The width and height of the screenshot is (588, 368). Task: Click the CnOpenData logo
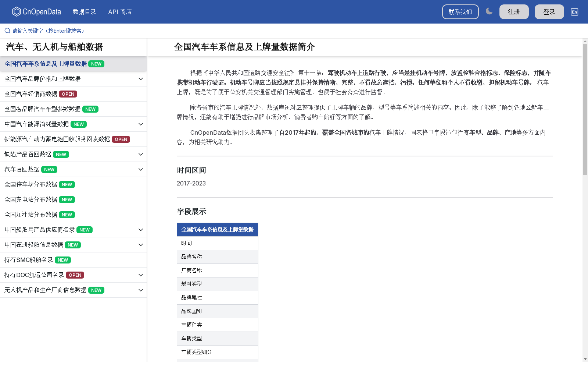36,12
